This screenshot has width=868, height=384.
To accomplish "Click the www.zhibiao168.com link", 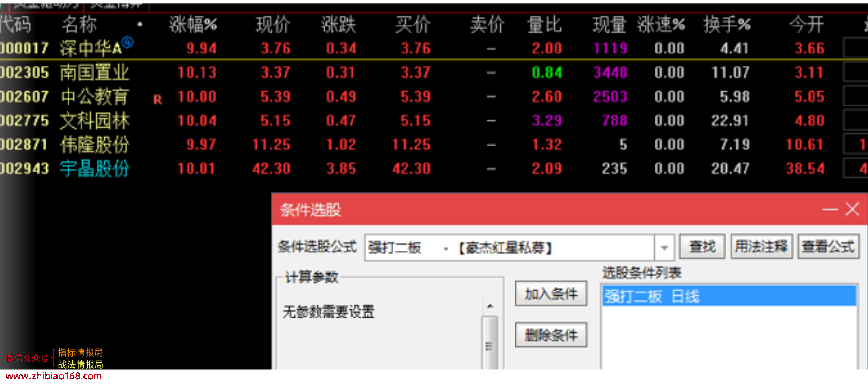I will coord(54,376).
